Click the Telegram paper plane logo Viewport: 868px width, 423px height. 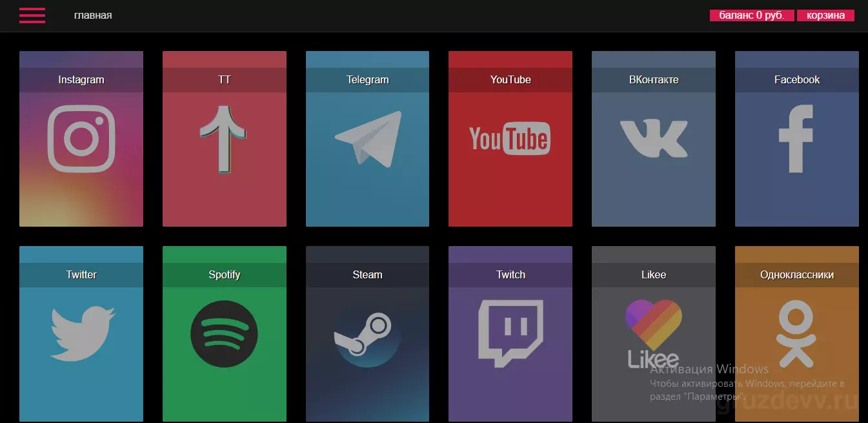click(368, 139)
